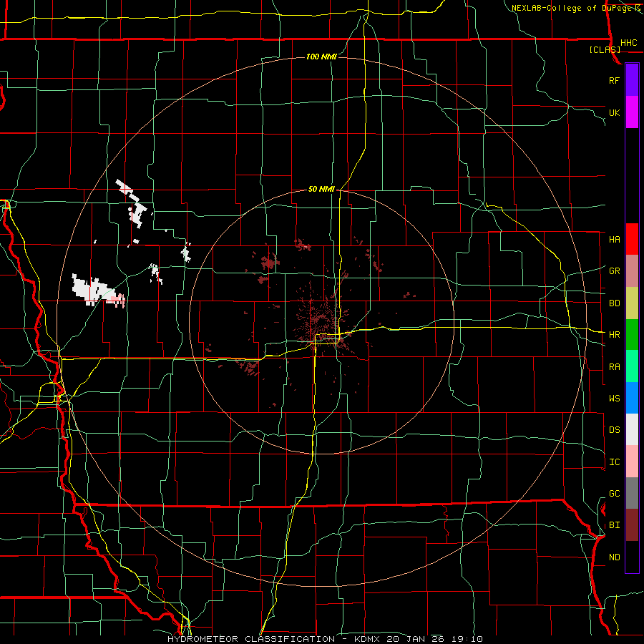644x644 pixels.
Task: Click the HHC product code label
Action: pyautogui.click(x=629, y=43)
